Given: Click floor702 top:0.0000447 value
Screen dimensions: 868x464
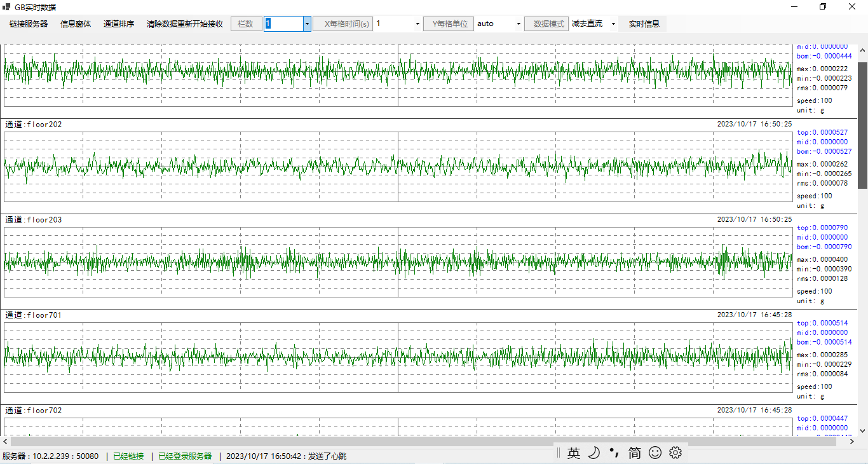Looking at the screenshot, I should click(822, 418).
